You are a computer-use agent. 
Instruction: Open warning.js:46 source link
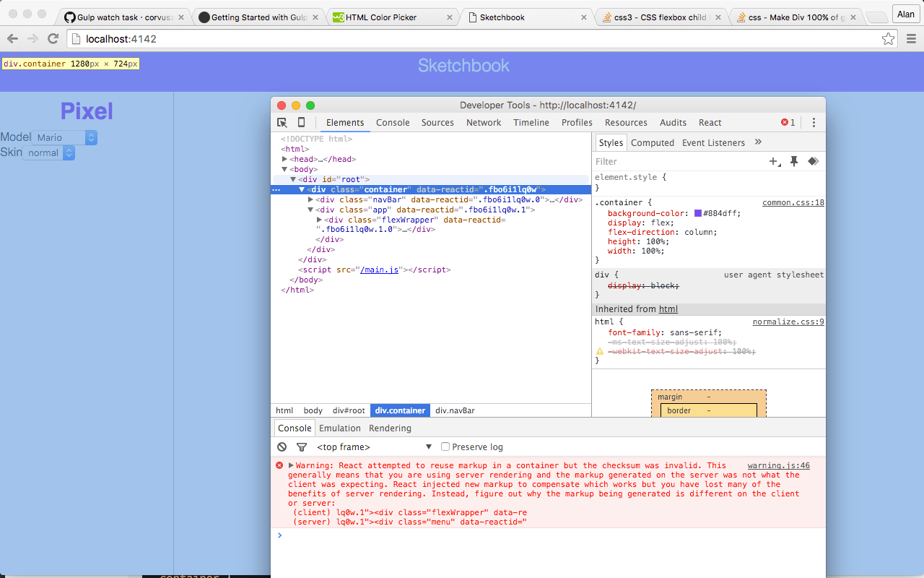[779, 466]
